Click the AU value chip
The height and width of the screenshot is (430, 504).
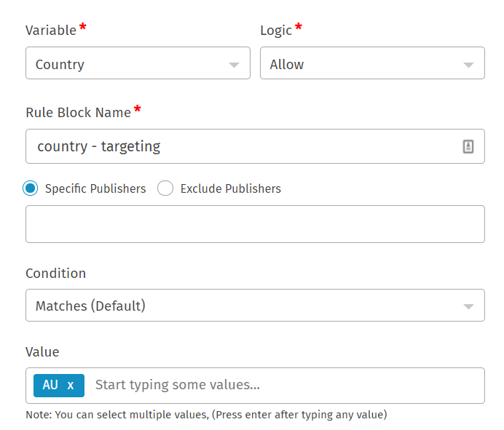click(x=50, y=386)
